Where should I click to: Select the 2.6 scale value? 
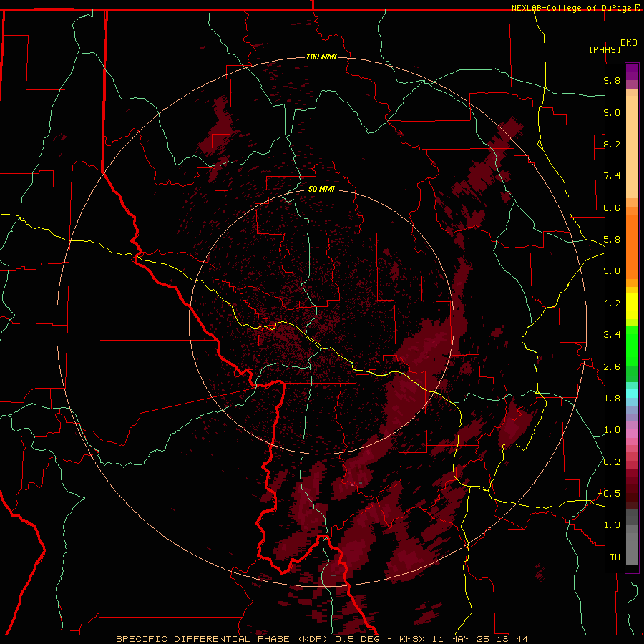click(x=612, y=367)
